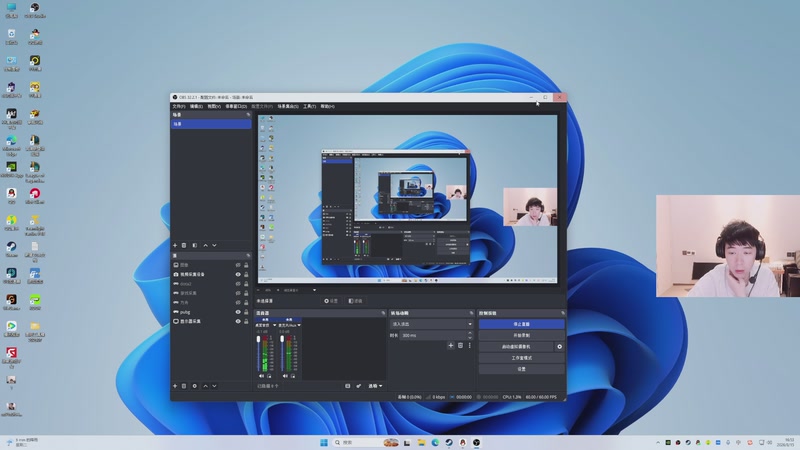Move scene down with Scenes panel down arrow

(214, 245)
